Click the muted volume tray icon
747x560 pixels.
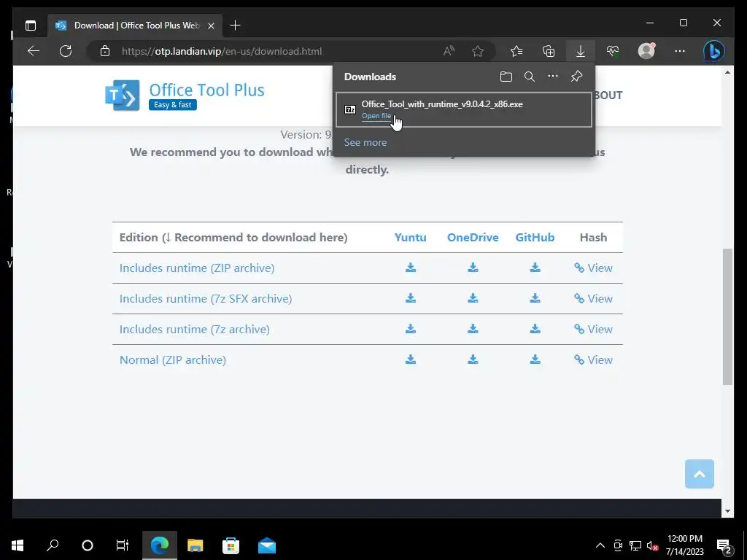(x=651, y=546)
